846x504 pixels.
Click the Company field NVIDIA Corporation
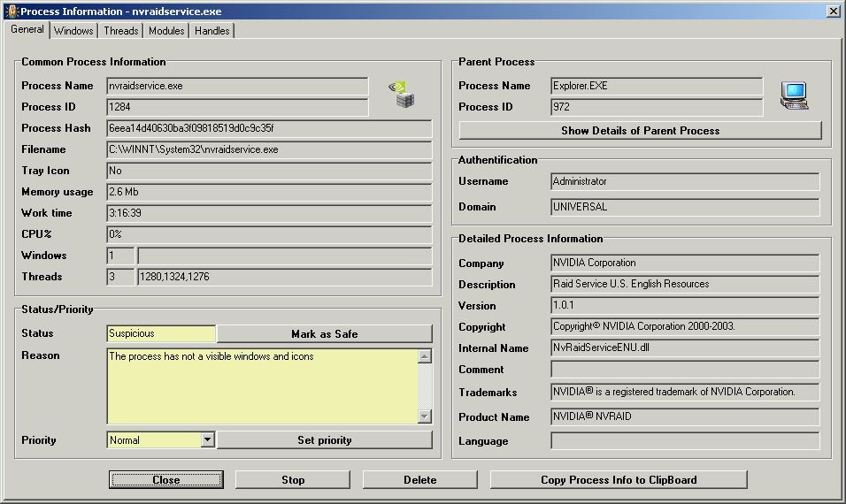pos(685,263)
